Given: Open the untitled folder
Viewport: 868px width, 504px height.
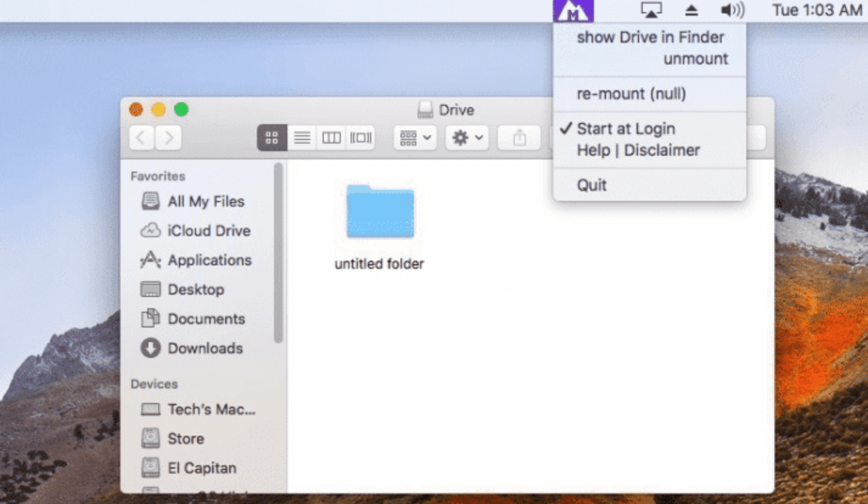Looking at the screenshot, I should (x=379, y=212).
